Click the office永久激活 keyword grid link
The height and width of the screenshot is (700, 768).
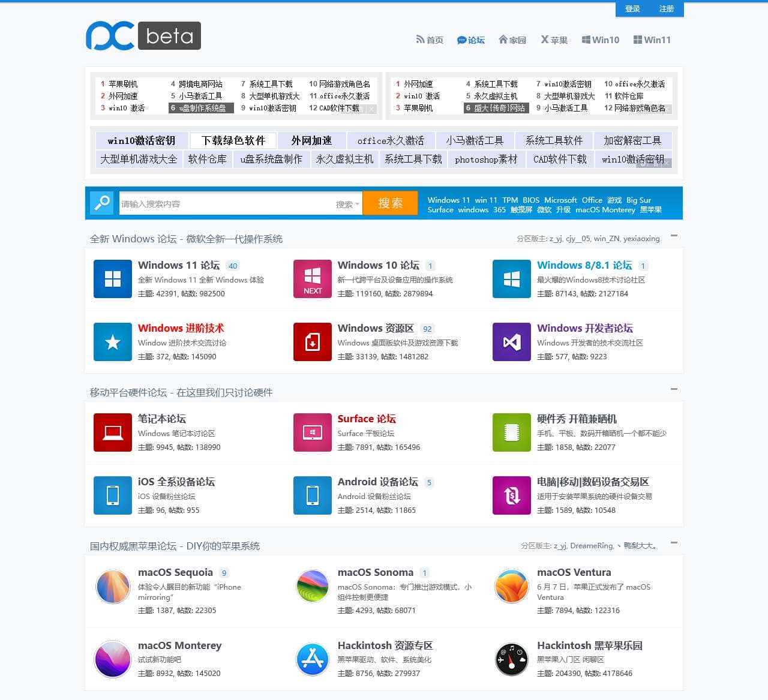pos(391,140)
